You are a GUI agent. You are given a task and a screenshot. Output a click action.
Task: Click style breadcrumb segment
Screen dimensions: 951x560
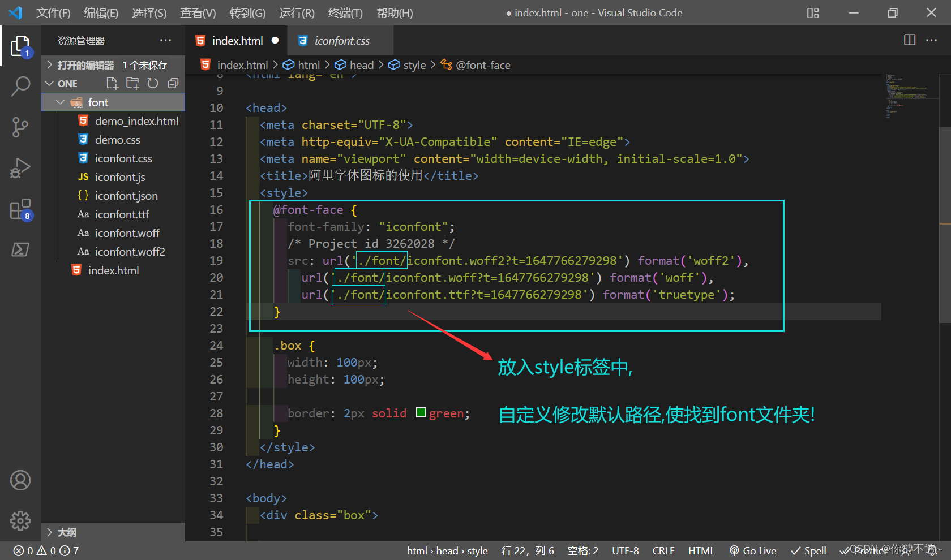coord(407,65)
